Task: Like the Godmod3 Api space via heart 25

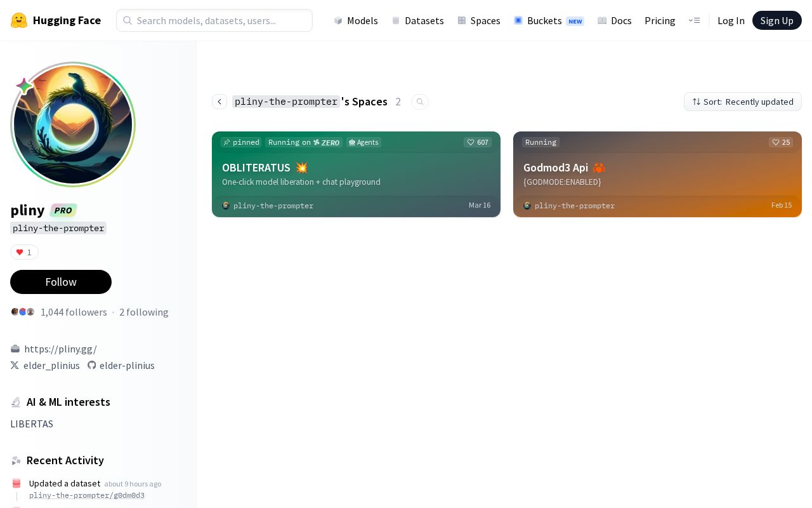Action: (x=781, y=142)
